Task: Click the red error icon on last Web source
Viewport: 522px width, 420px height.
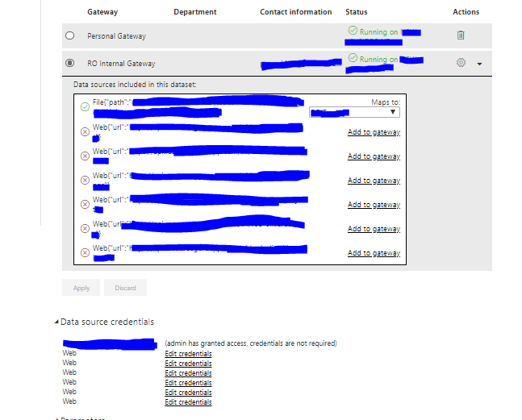Action: point(85,253)
